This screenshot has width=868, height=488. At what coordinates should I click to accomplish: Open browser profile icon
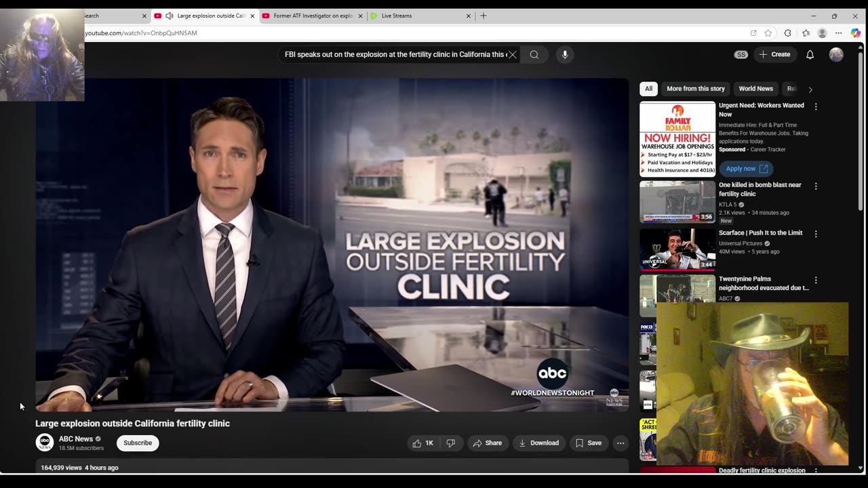coord(822,33)
